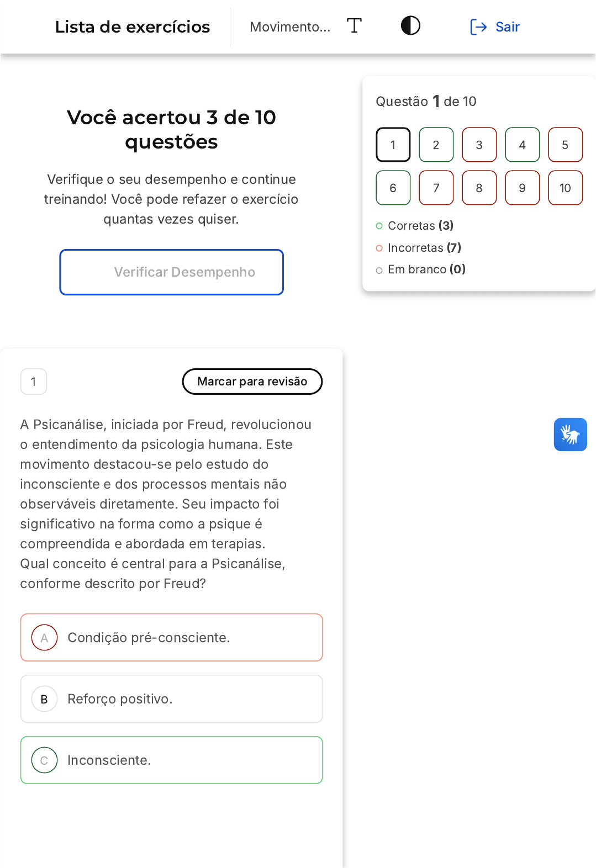Open question 8 in question grid
The width and height of the screenshot is (596, 868).
click(x=479, y=188)
